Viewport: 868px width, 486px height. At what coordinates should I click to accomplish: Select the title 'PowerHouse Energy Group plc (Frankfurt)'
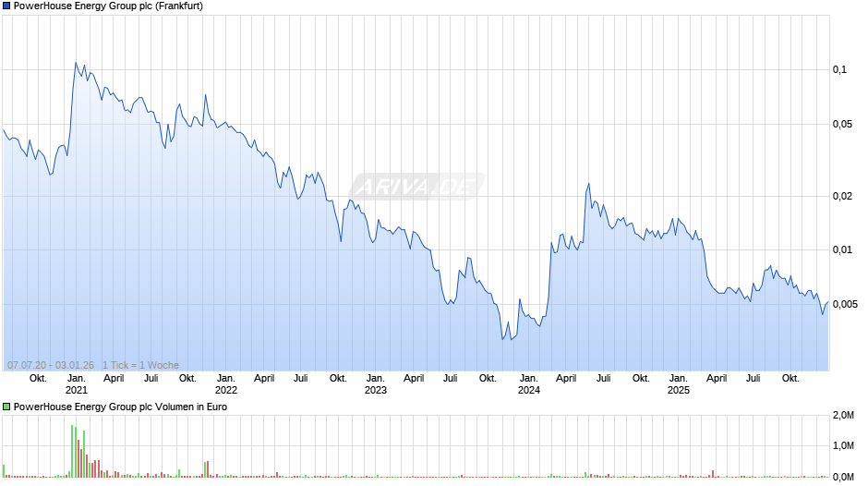coord(109,6)
